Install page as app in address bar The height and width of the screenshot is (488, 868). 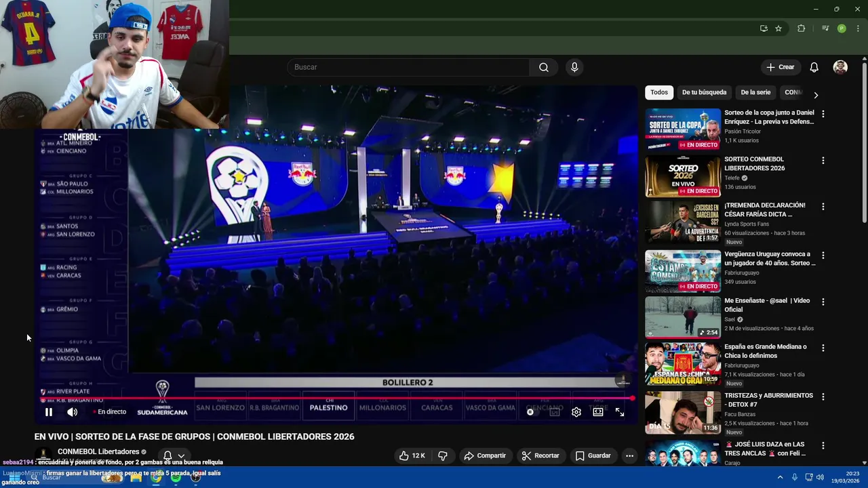764,28
